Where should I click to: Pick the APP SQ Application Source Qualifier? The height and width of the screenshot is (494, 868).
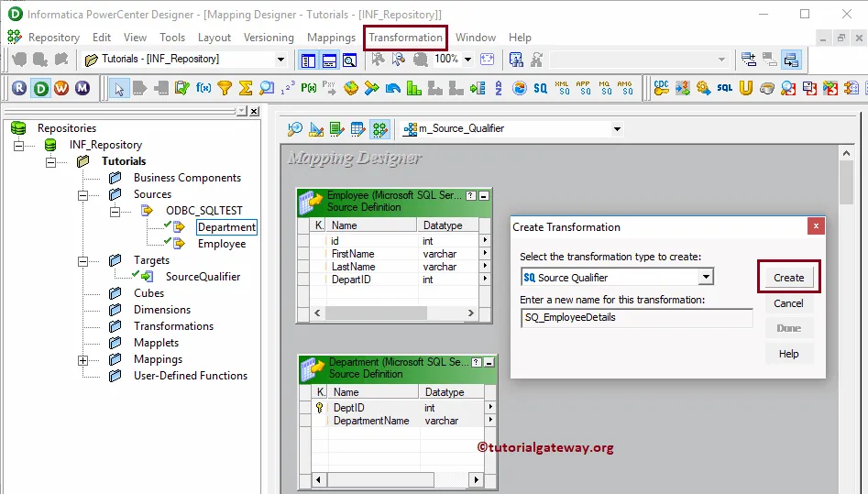(583, 88)
